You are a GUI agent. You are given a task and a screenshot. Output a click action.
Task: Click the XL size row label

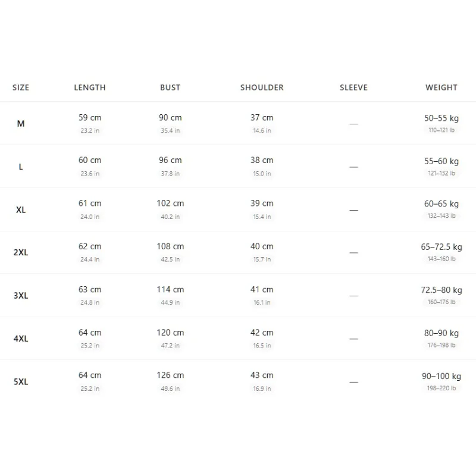click(x=21, y=210)
